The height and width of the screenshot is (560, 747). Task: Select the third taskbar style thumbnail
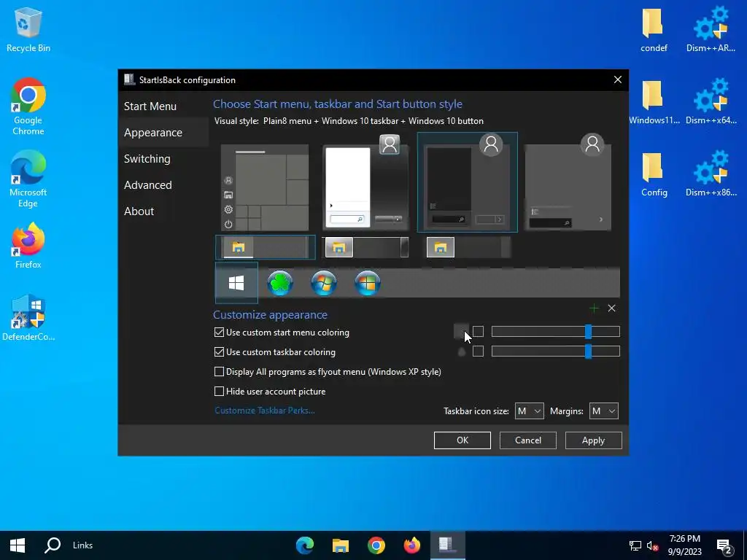[468, 247]
